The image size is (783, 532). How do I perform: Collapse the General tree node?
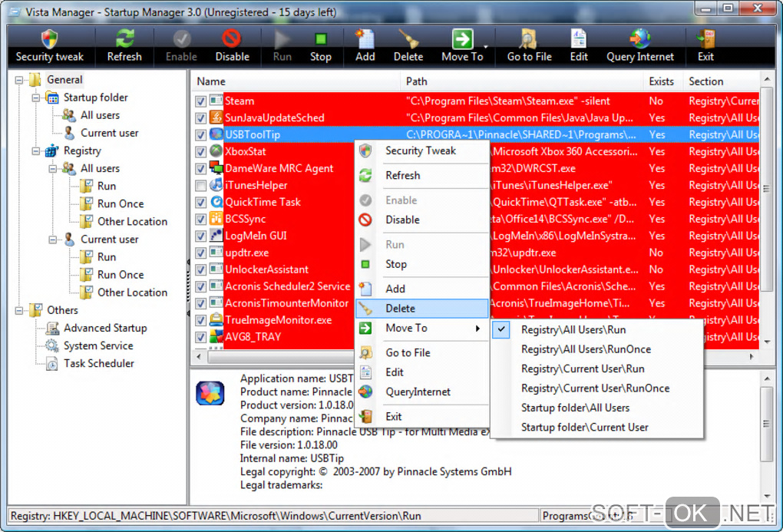point(19,80)
